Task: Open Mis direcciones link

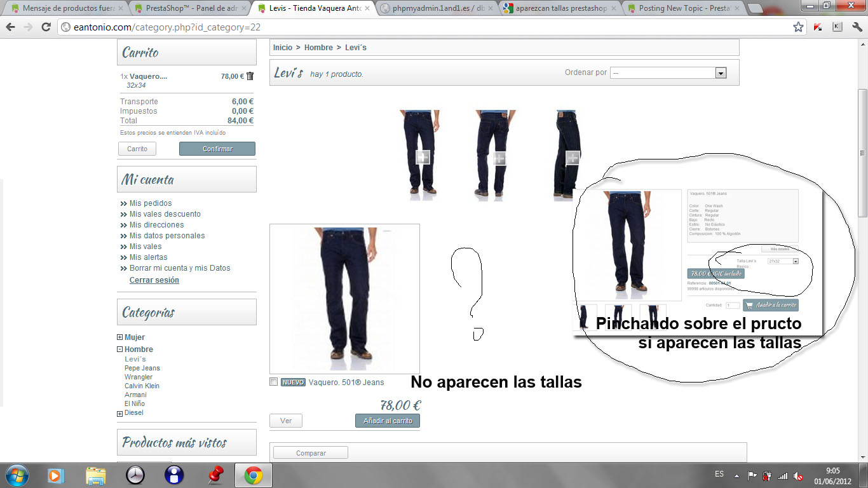Action: pyautogui.click(x=157, y=225)
